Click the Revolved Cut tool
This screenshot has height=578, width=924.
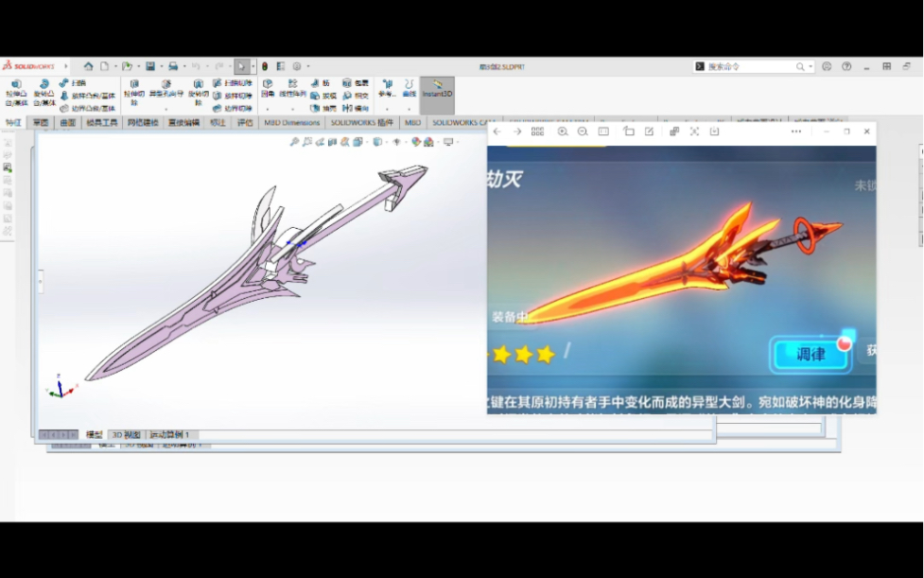pyautogui.click(x=199, y=93)
